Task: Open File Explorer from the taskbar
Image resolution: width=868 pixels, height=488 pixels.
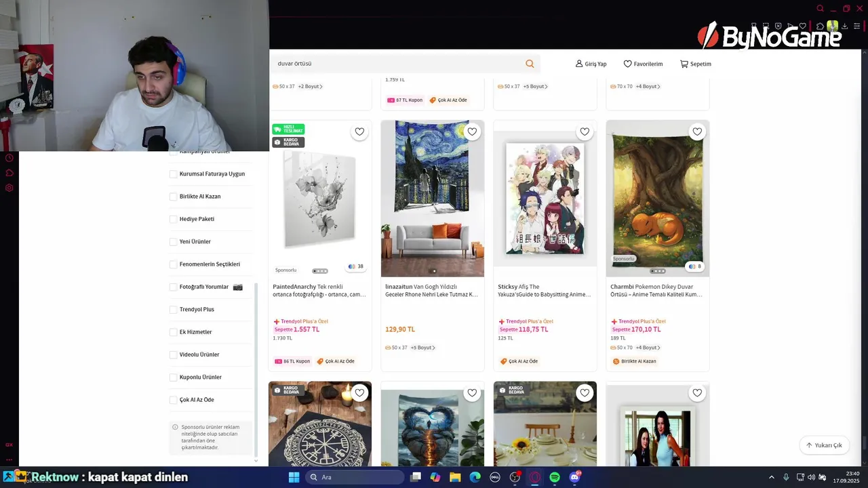Action: [455, 477]
